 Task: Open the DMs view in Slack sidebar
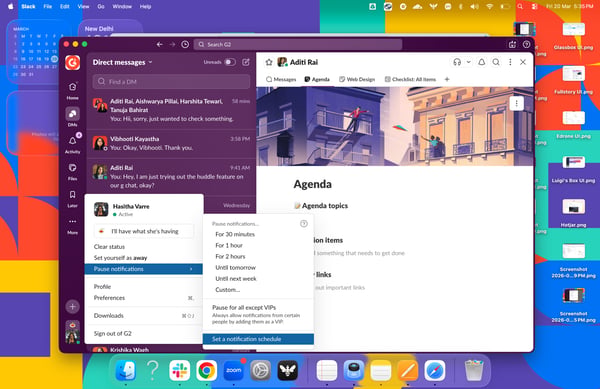tap(72, 117)
